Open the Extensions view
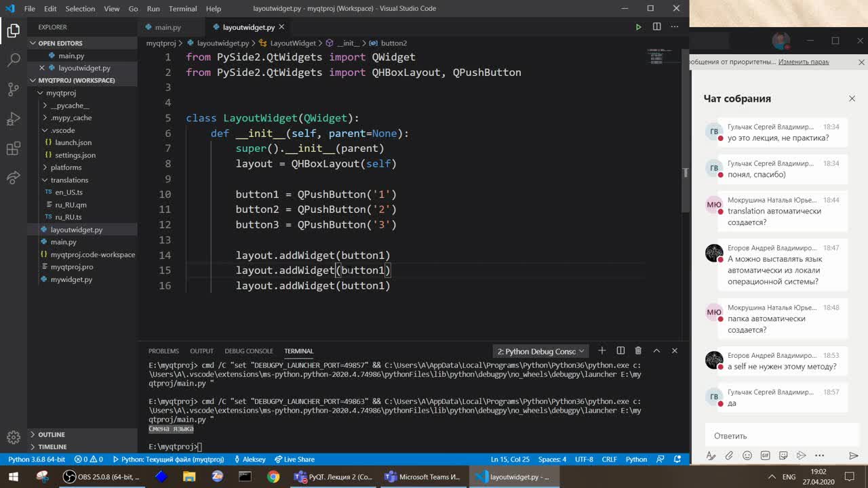 click(13, 148)
